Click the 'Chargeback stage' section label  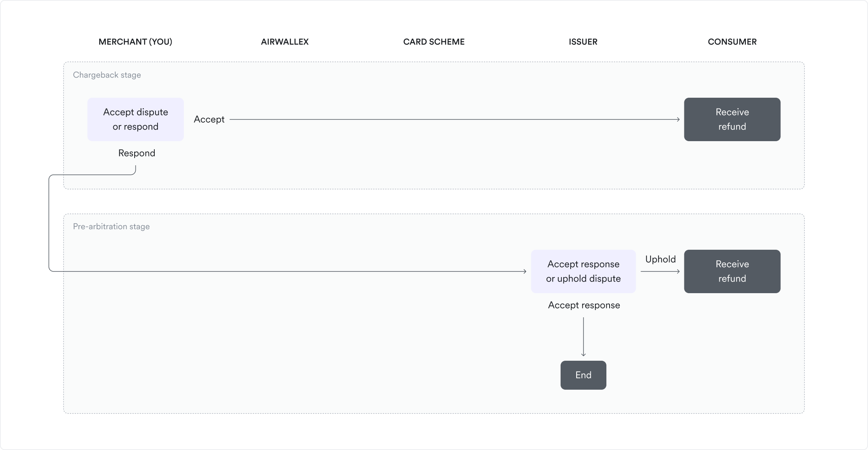coord(107,75)
